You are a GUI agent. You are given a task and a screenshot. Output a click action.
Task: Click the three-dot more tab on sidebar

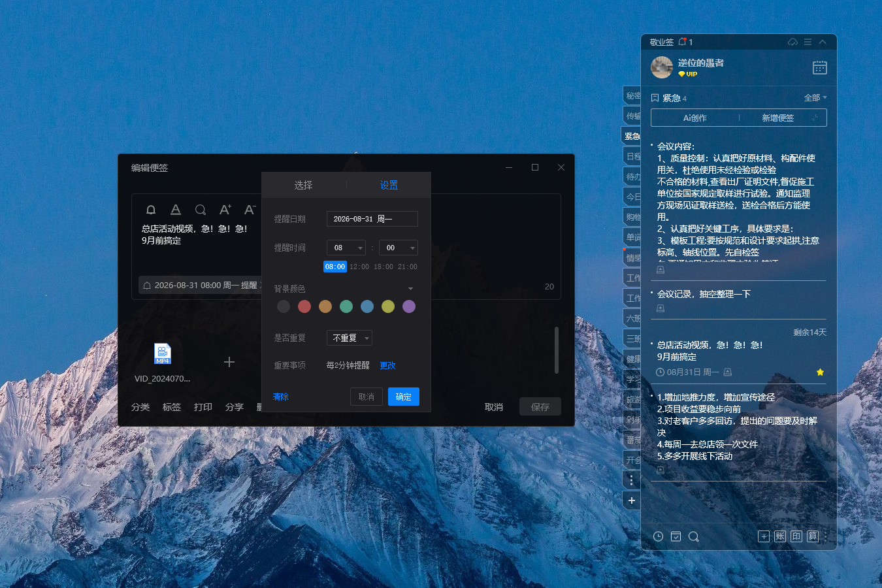(x=631, y=480)
